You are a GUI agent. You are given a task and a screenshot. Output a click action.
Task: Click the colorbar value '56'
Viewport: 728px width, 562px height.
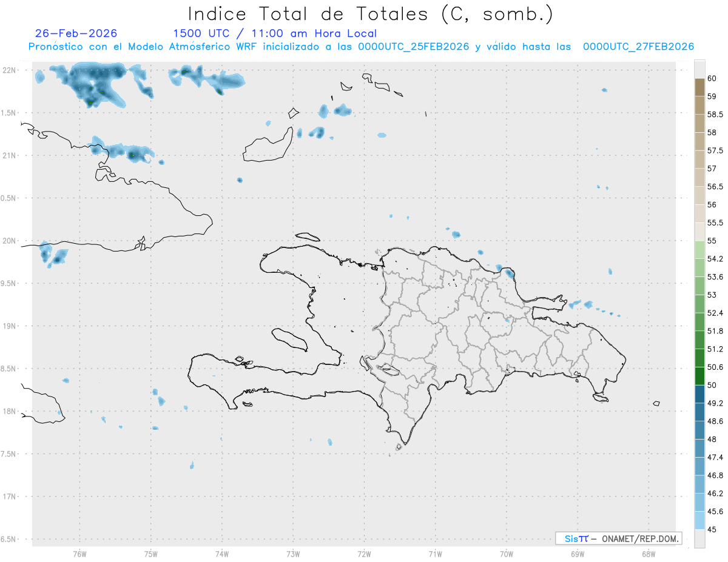[x=712, y=205]
